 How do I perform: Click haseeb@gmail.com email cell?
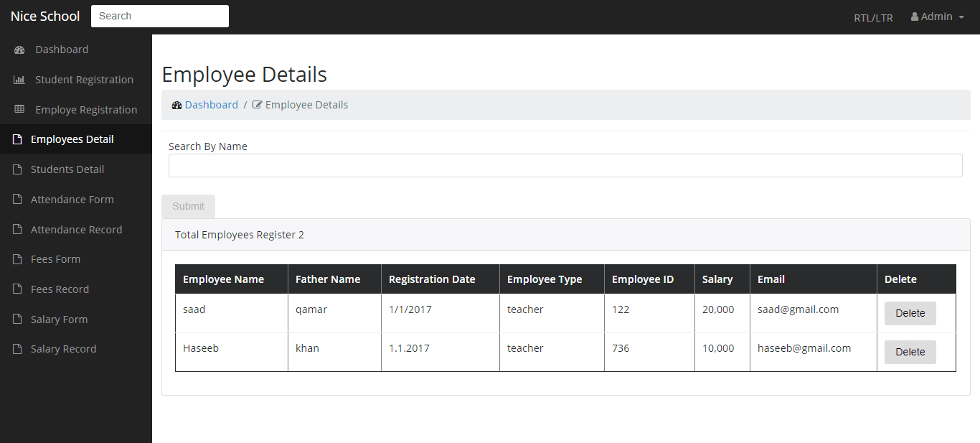(814, 352)
